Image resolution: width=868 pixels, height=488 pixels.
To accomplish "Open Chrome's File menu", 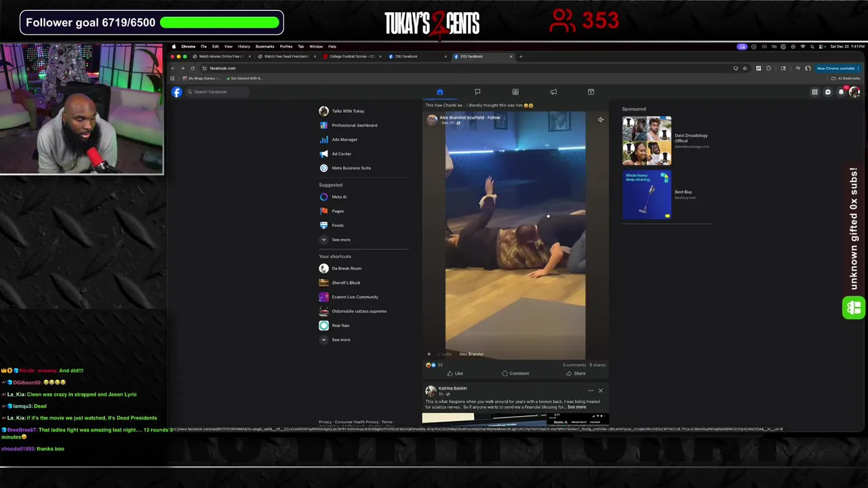I will pyautogui.click(x=203, y=47).
